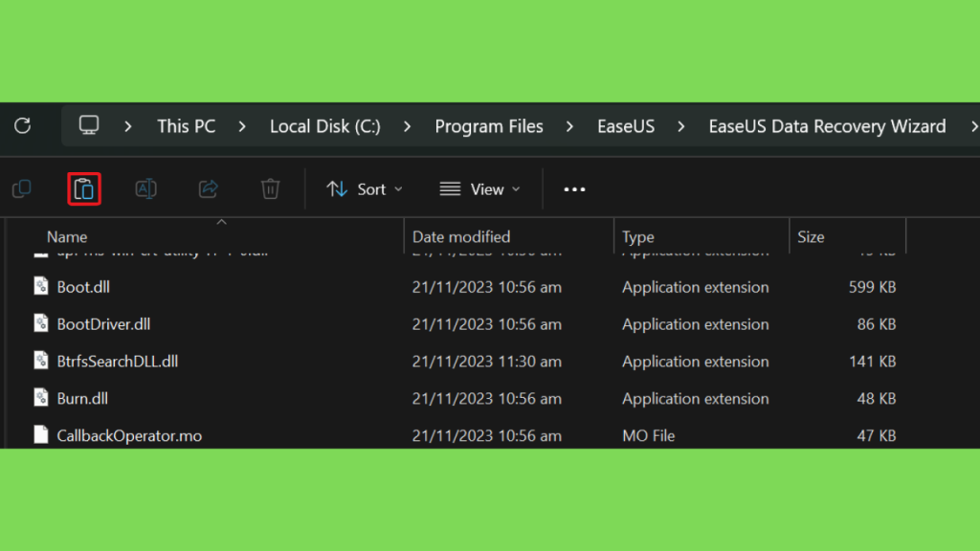Click the 141 KB size of BtrfsSearchDLL.dll
The height and width of the screenshot is (551, 980).
point(872,361)
